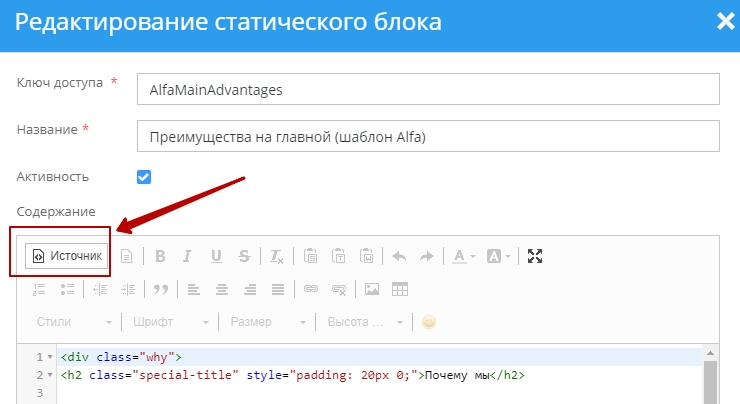This screenshot has width=740, height=404.
Task: Uncheck the Активность checkbox
Action: pos(144,177)
